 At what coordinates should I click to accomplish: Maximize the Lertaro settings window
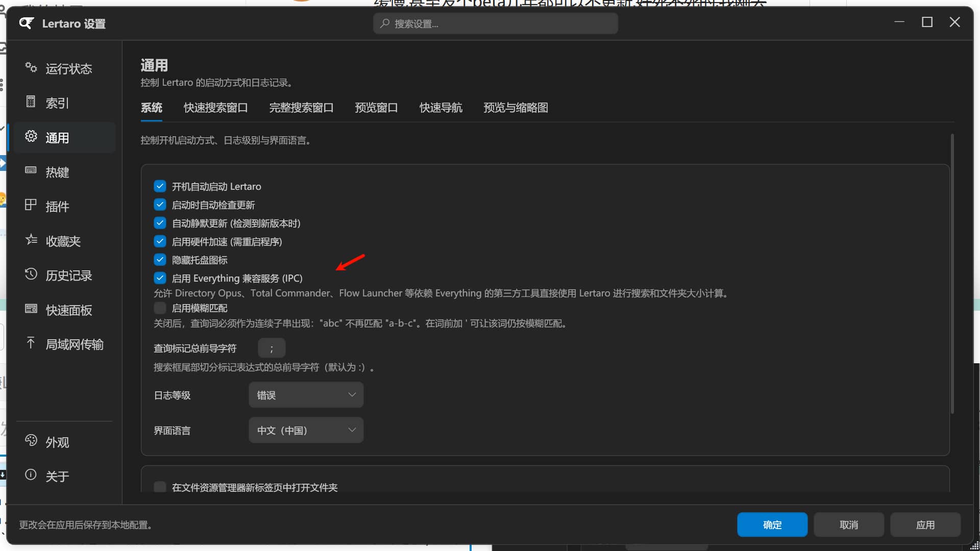tap(927, 22)
